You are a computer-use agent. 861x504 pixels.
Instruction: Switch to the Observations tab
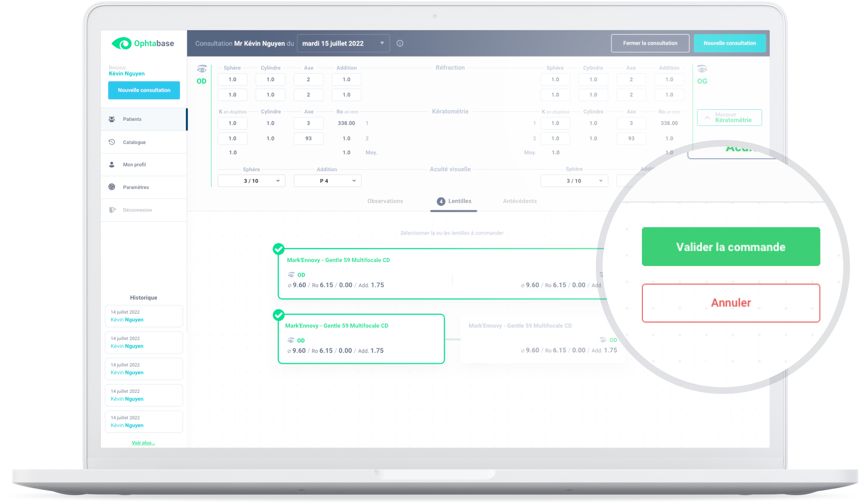[x=385, y=201]
